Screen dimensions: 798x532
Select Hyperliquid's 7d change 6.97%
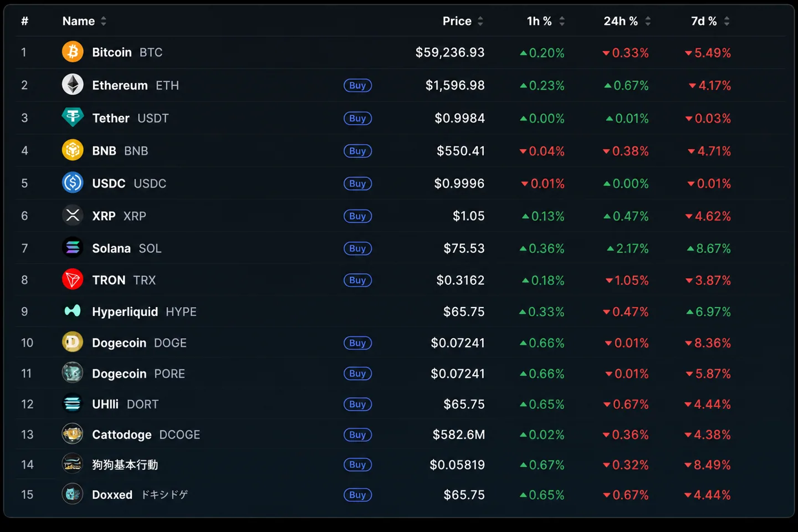709,311
